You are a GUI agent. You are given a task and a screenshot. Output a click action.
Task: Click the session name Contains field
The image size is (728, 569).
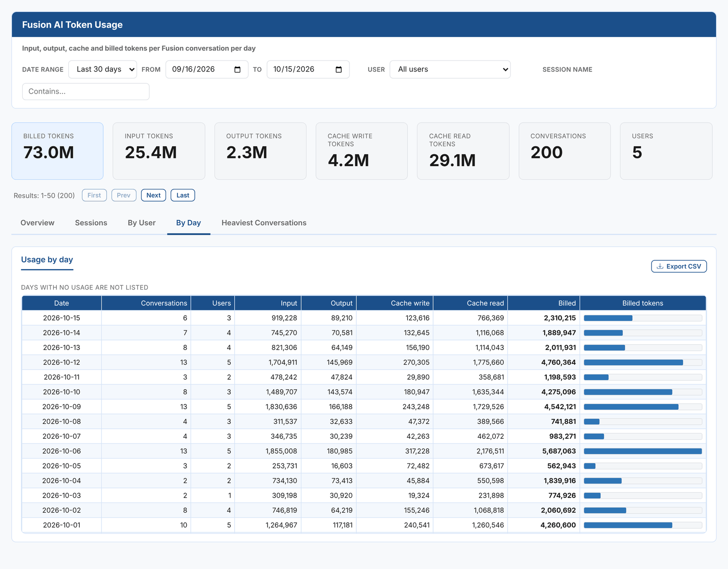(x=86, y=91)
